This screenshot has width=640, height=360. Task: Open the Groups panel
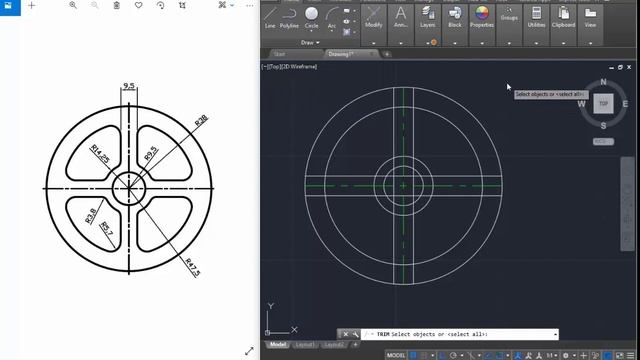click(509, 15)
